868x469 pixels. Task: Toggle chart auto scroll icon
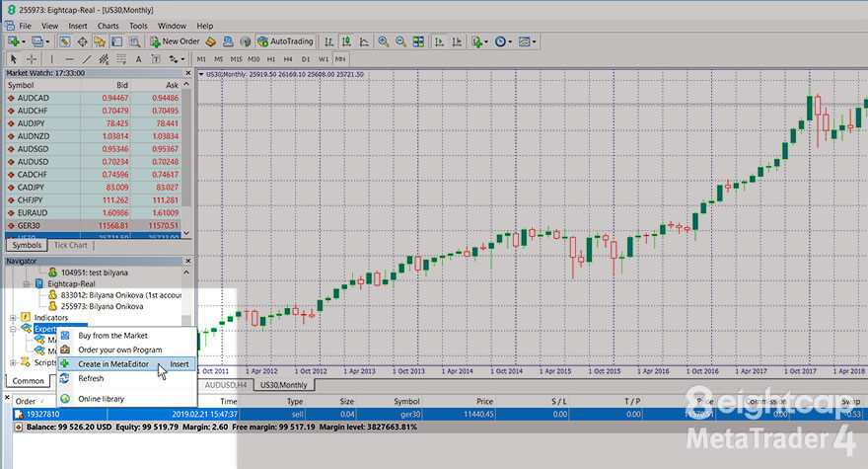440,41
